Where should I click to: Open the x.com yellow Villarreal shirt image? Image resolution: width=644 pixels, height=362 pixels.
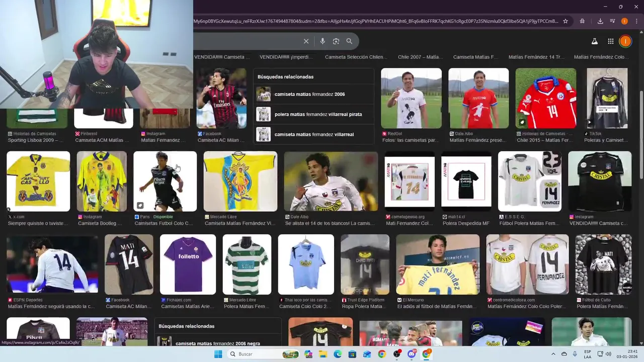point(38,182)
